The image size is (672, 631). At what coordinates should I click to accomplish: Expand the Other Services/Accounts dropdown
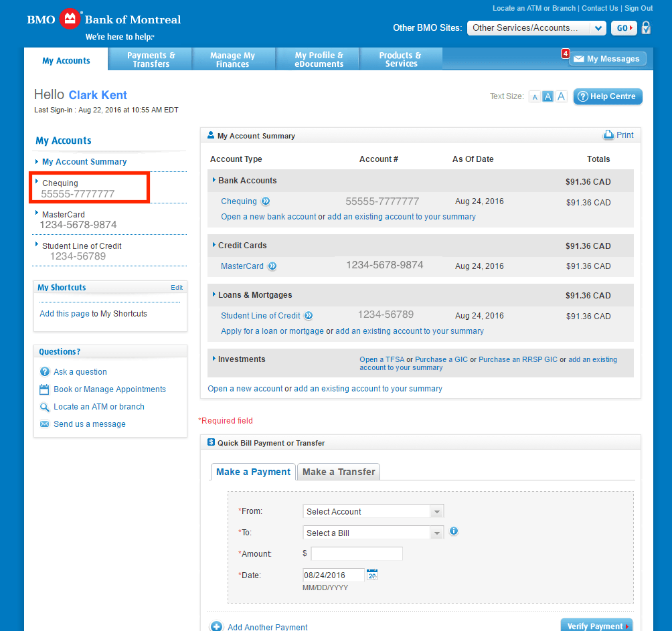[537, 28]
